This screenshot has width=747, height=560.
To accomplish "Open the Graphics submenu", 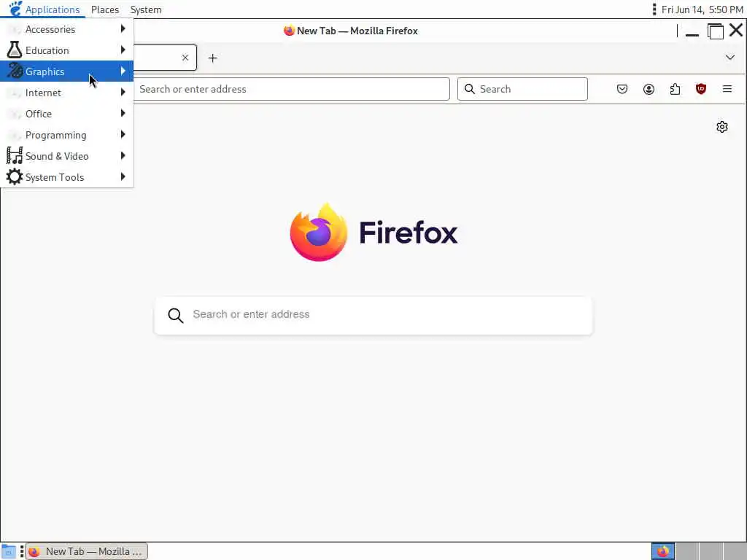I will pos(66,71).
